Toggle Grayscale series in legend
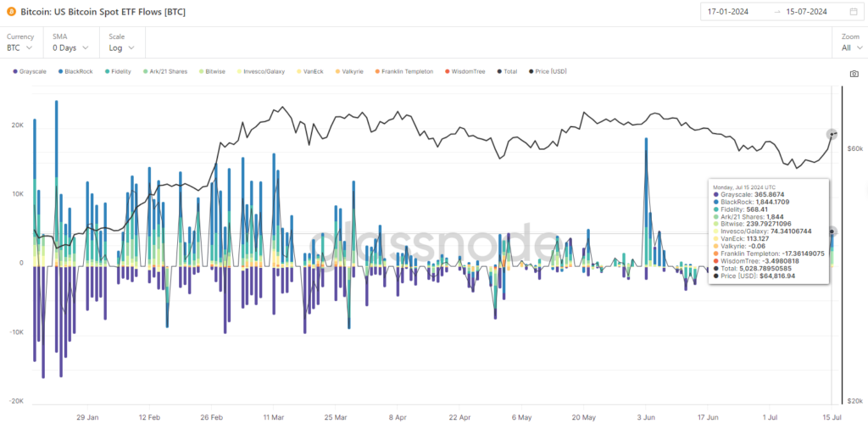This screenshot has width=868, height=429. [30, 71]
